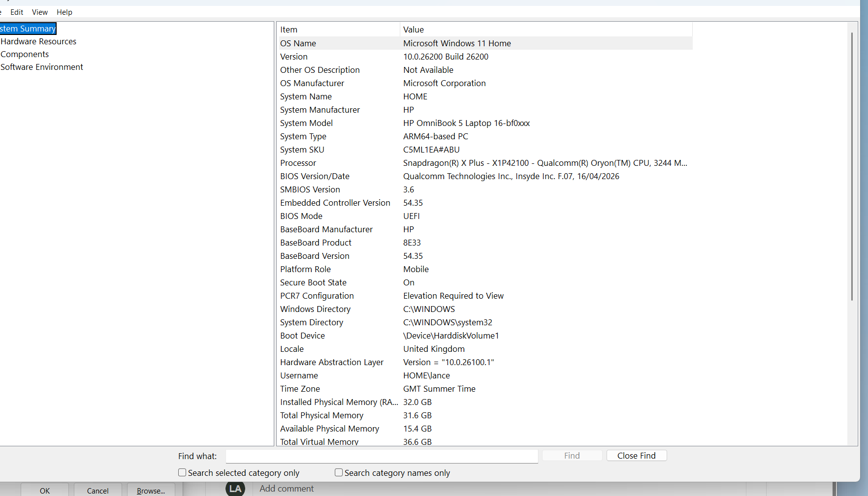Select Secure Boot State row
Image resolution: width=868 pixels, height=496 pixels.
(x=485, y=282)
